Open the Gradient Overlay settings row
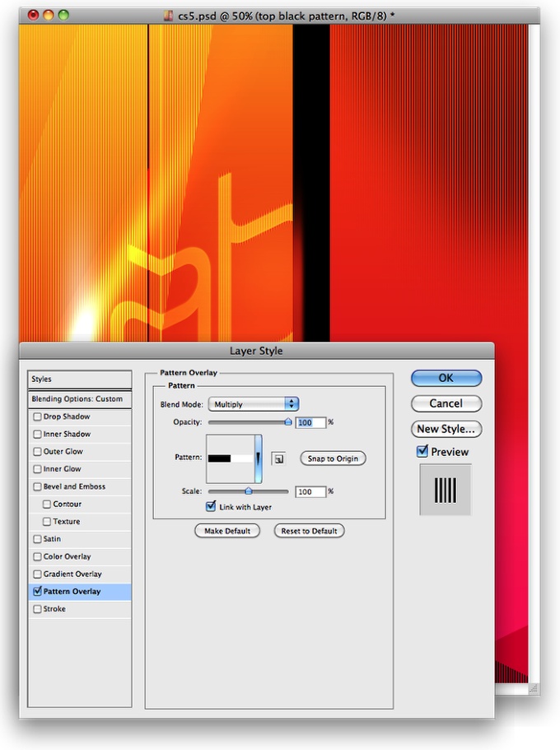 79,574
